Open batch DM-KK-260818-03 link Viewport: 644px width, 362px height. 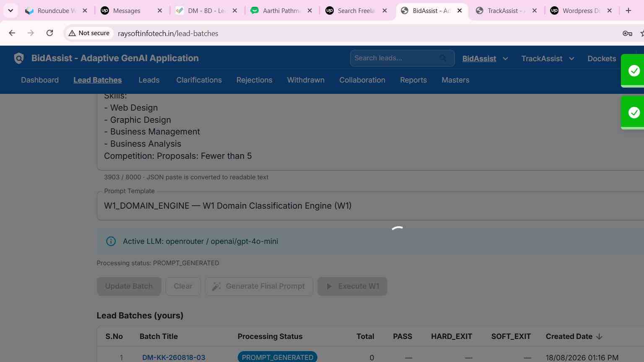174,357
